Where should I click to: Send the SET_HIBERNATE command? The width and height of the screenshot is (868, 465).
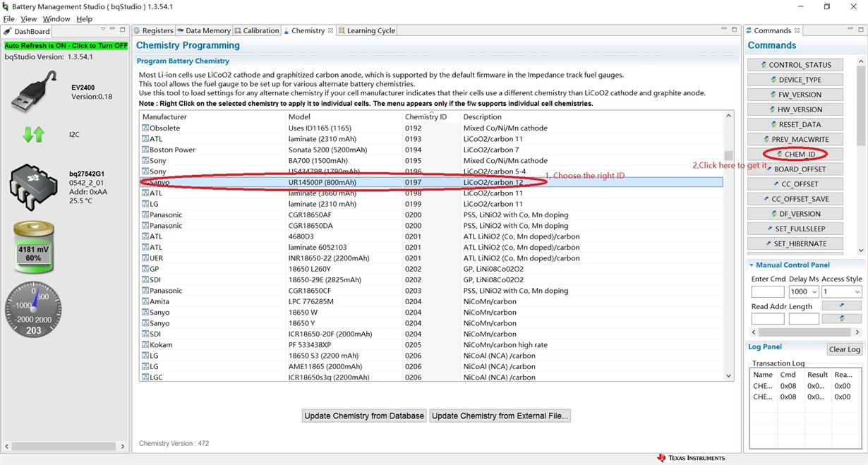point(795,243)
